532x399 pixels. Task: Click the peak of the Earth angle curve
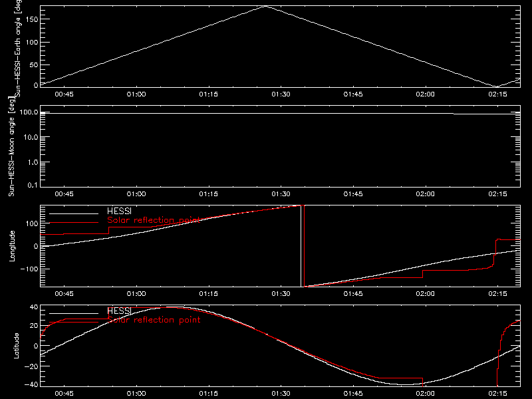265,7
